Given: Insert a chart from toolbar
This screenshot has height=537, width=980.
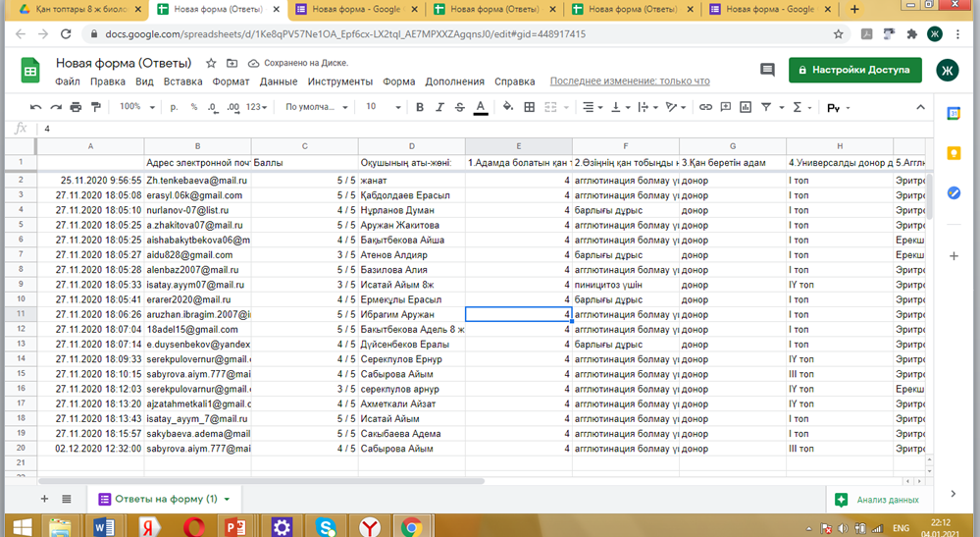Looking at the screenshot, I should click(x=746, y=108).
